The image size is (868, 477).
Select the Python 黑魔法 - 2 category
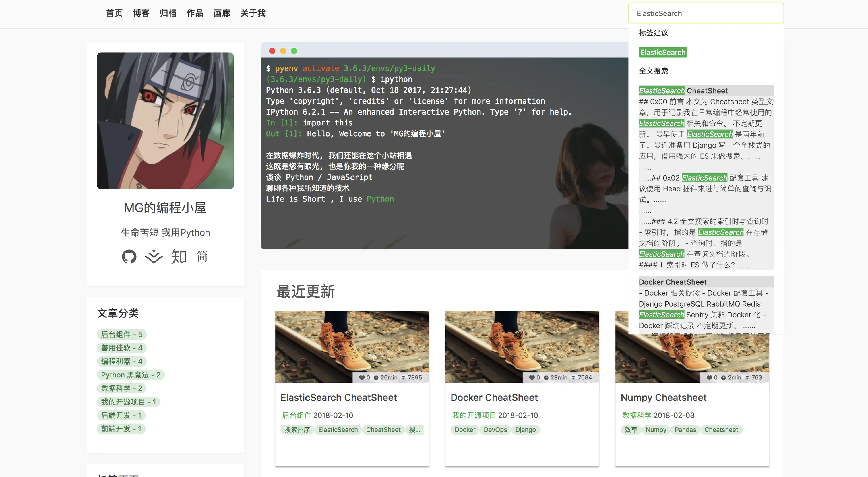(x=131, y=375)
